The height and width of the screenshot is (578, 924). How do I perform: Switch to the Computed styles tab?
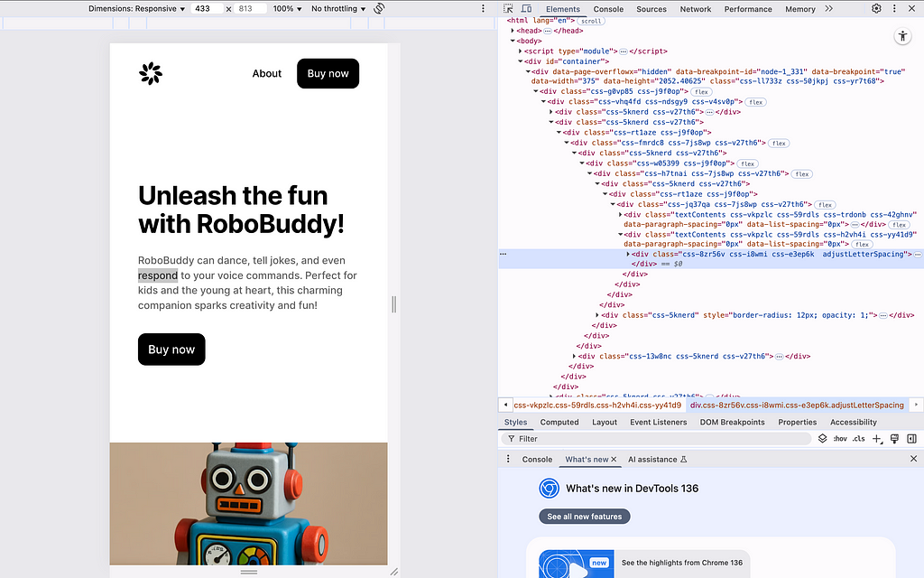coord(559,423)
